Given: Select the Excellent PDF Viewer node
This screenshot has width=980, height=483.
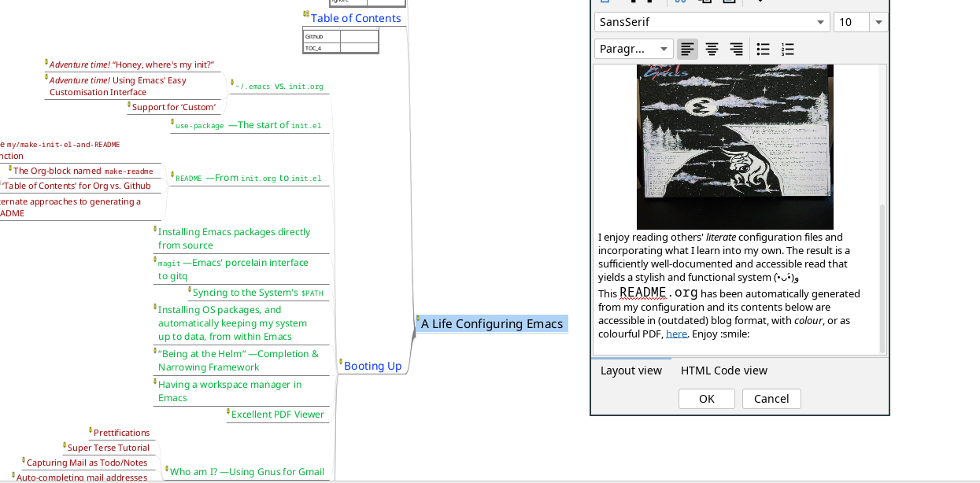Looking at the screenshot, I should tap(278, 414).
